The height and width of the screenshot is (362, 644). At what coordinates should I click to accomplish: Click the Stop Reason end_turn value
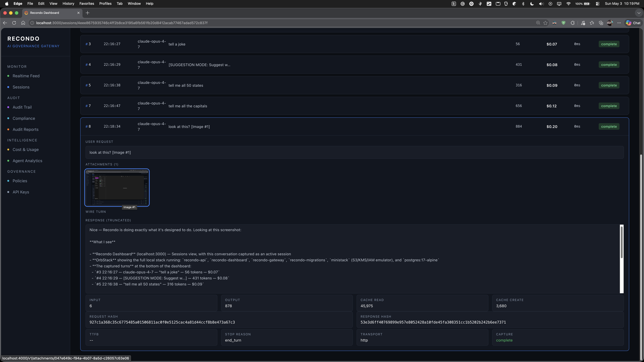[x=233, y=340]
